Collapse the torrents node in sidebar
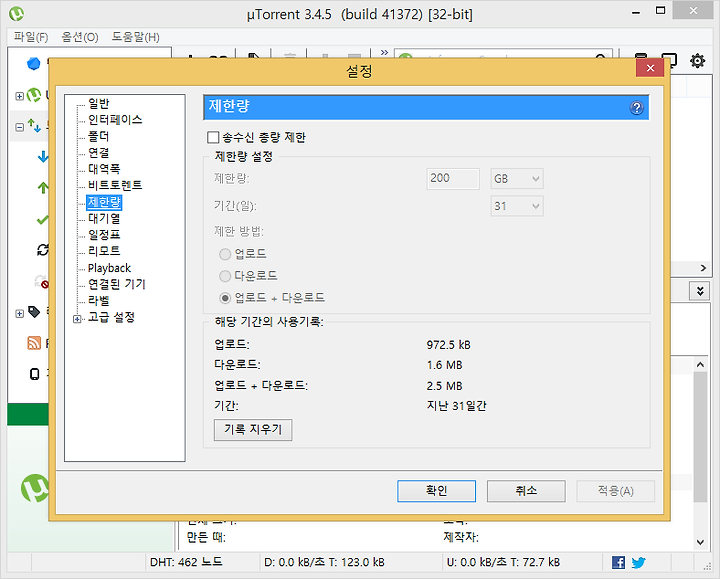This screenshot has height=579, width=720. [19, 127]
